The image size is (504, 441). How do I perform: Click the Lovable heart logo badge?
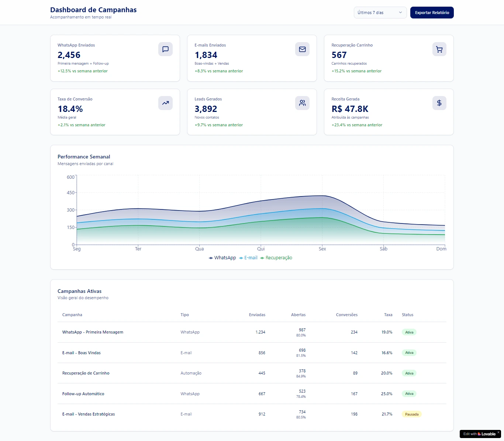479,434
